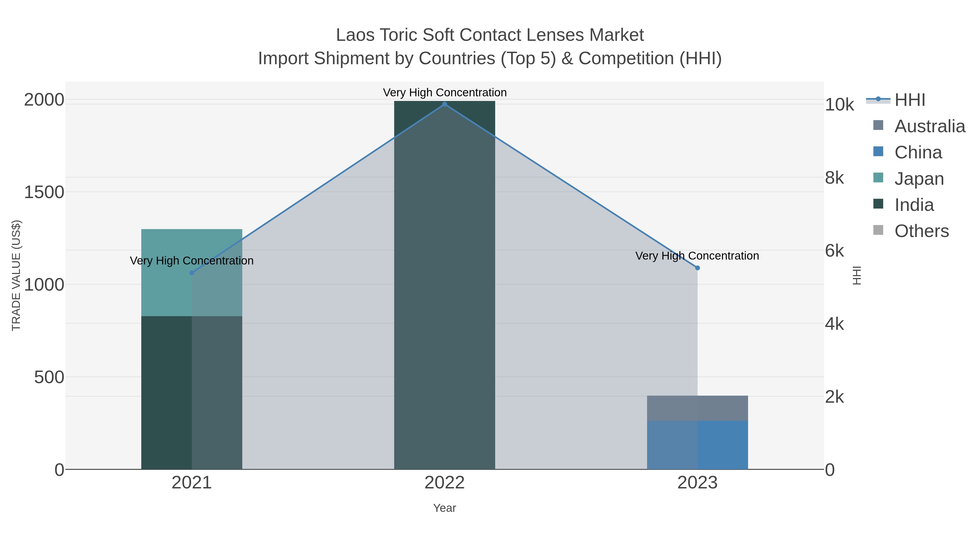The image size is (980, 551).
Task: Click the 2k right axis tick label
Action: 834,397
